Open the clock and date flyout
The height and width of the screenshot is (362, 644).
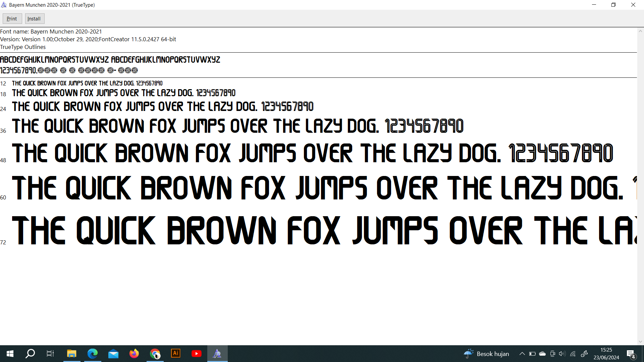tap(606, 354)
